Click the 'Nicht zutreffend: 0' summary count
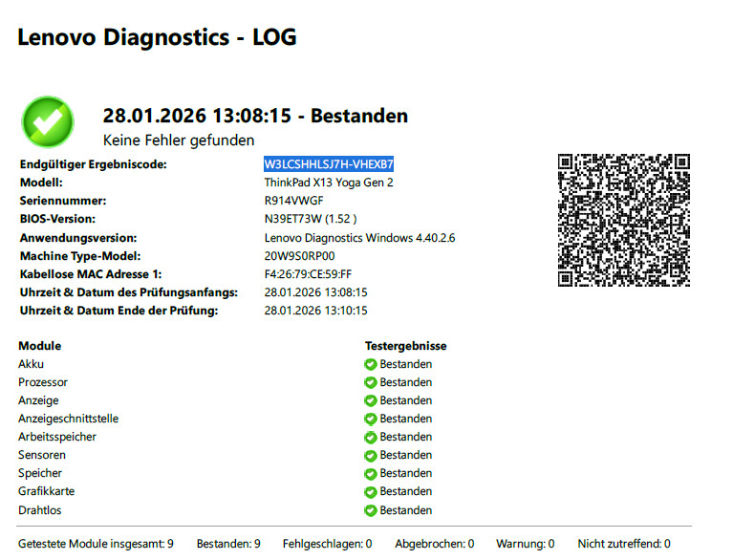The height and width of the screenshot is (560, 733). pos(624,544)
